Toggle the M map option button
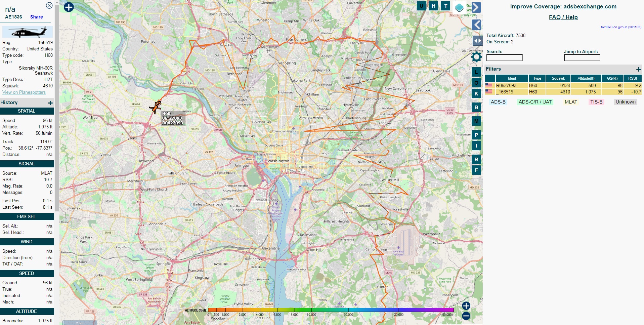This screenshot has width=644, height=325. pyautogui.click(x=476, y=121)
